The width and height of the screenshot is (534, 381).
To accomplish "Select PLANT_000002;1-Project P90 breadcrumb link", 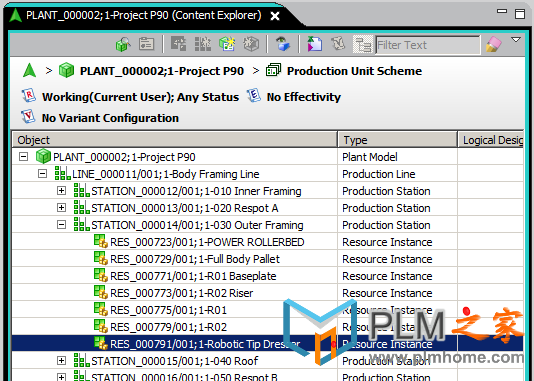I will (x=162, y=71).
